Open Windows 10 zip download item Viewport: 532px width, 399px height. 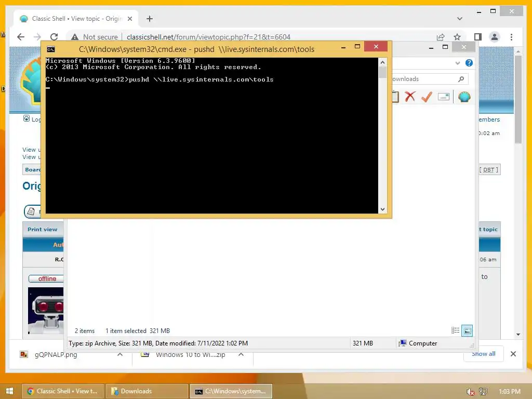pyautogui.click(x=183, y=354)
